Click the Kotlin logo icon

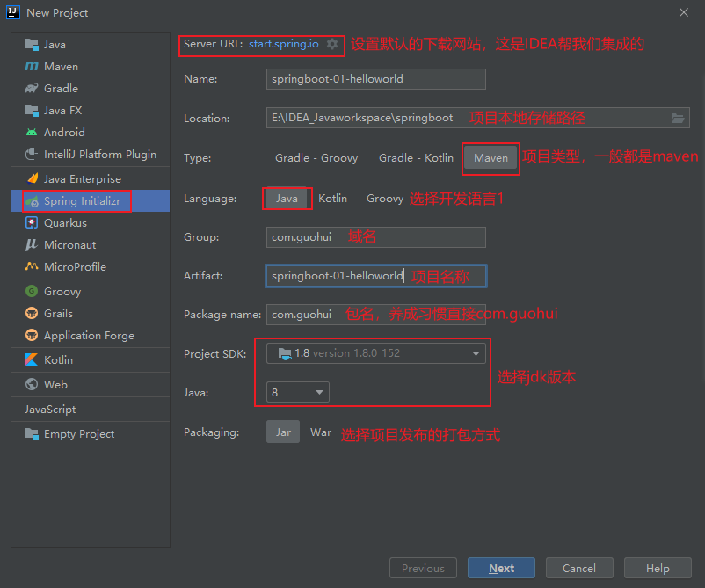tap(32, 360)
